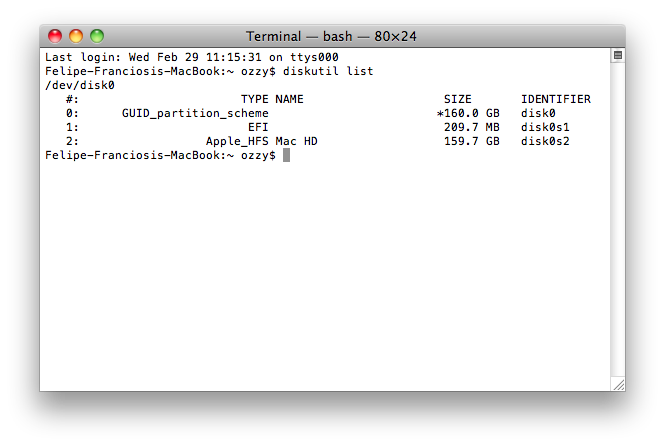Screen dimensions: 665x446
Task: Click the block cursor at the prompt
Action: [286, 156]
